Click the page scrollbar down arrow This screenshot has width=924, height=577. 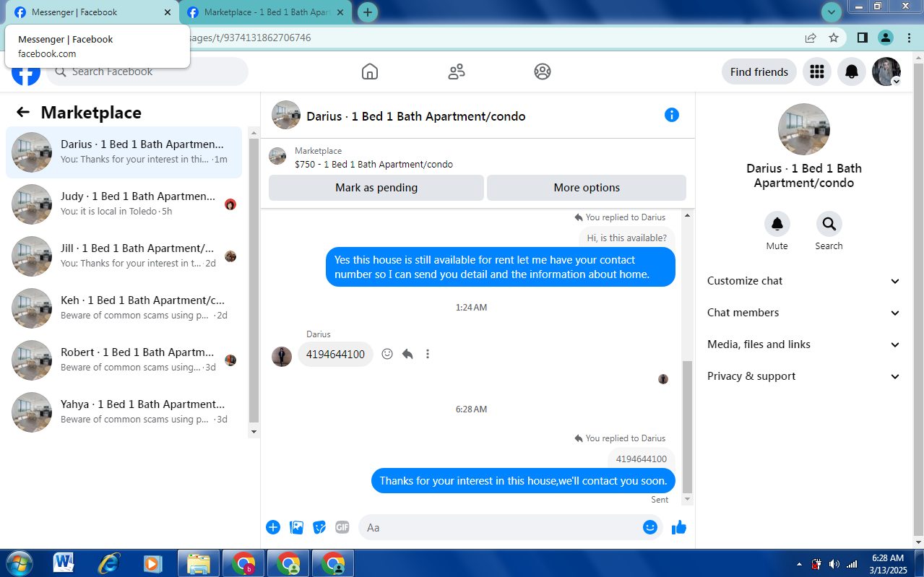point(918,542)
